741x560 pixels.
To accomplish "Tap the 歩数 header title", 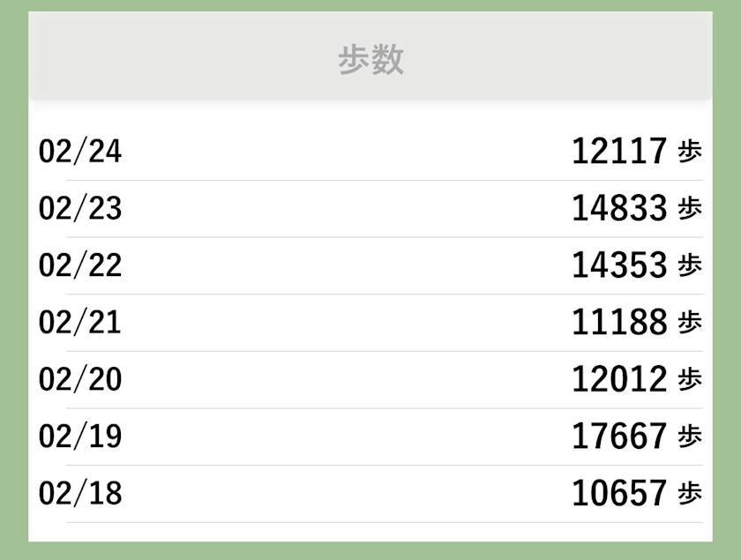I will pyautogui.click(x=370, y=60).
